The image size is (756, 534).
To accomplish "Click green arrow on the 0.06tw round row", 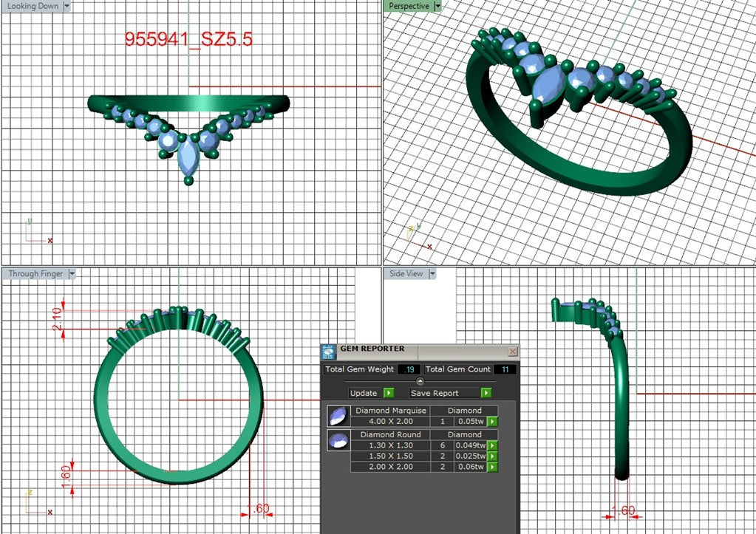I will tap(492, 467).
